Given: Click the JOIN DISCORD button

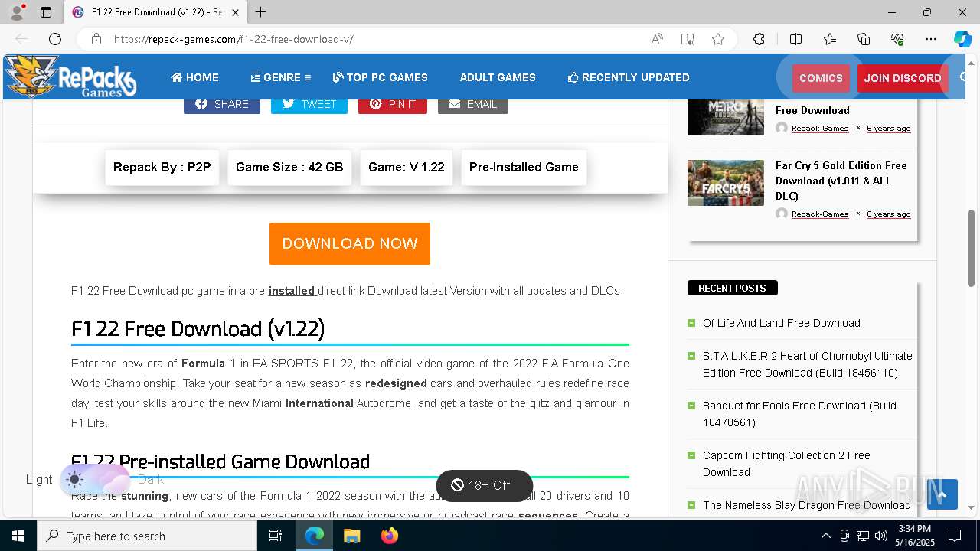Looking at the screenshot, I should pos(903,78).
